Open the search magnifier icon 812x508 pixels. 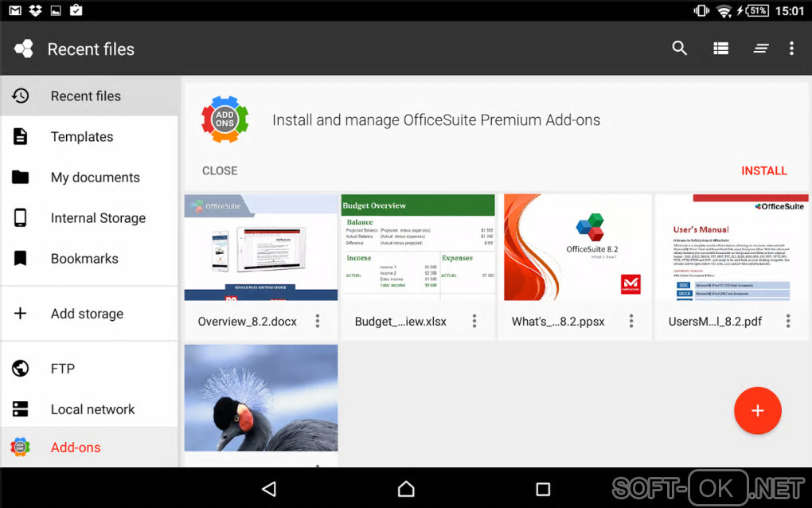point(679,48)
